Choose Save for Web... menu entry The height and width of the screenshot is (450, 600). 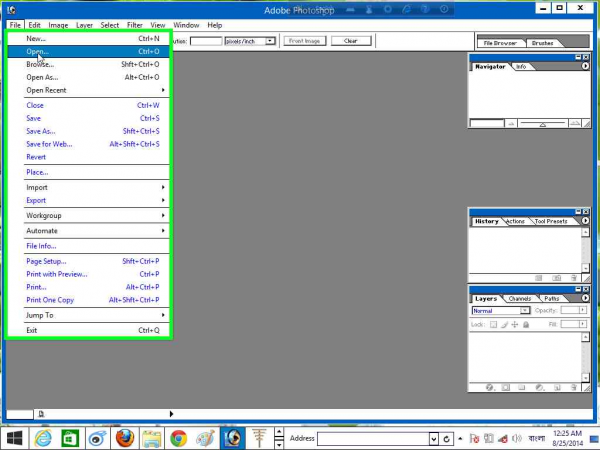click(x=88, y=144)
